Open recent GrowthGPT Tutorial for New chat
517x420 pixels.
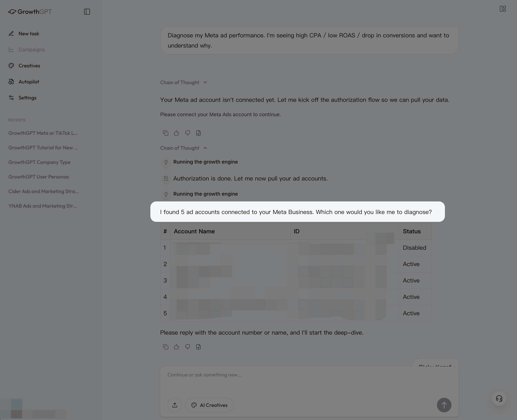[x=43, y=148]
